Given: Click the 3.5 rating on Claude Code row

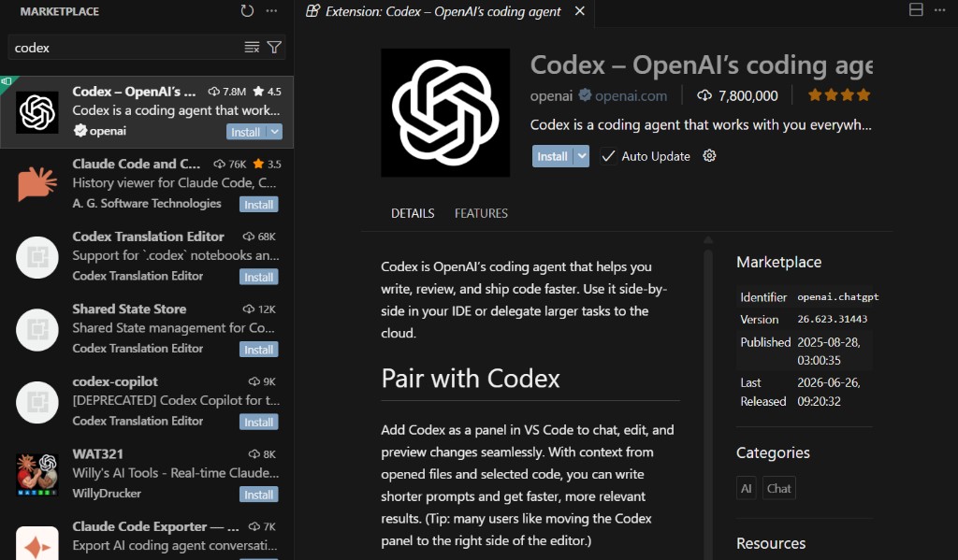Looking at the screenshot, I should [x=267, y=165].
